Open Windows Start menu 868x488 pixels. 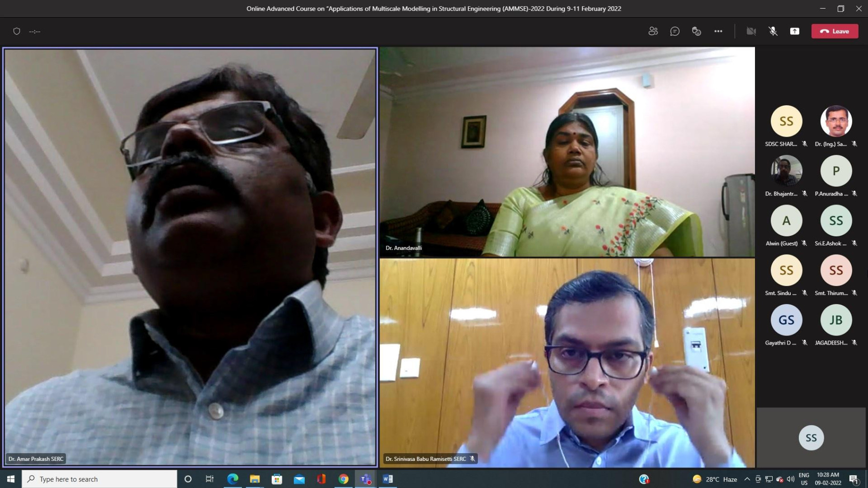click(x=10, y=479)
